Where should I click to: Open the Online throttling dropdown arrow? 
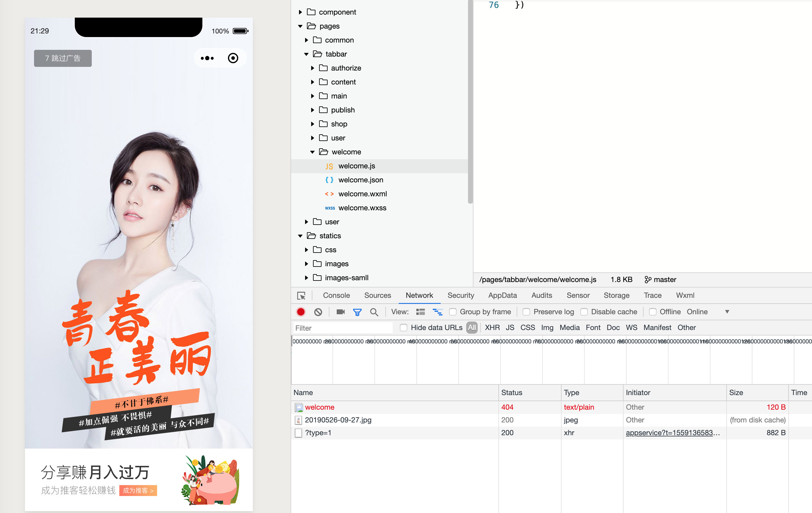[727, 312]
